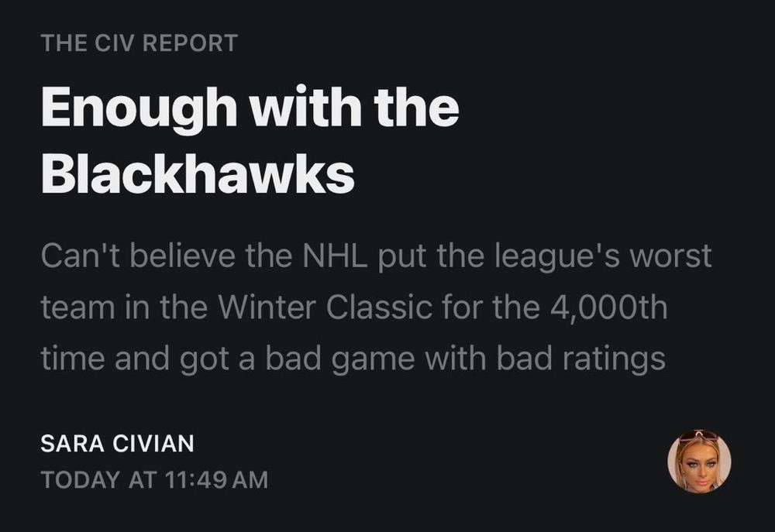Image resolution: width=775 pixels, height=532 pixels.
Task: Click the word CIVIAN in the byline
Action: (x=153, y=444)
